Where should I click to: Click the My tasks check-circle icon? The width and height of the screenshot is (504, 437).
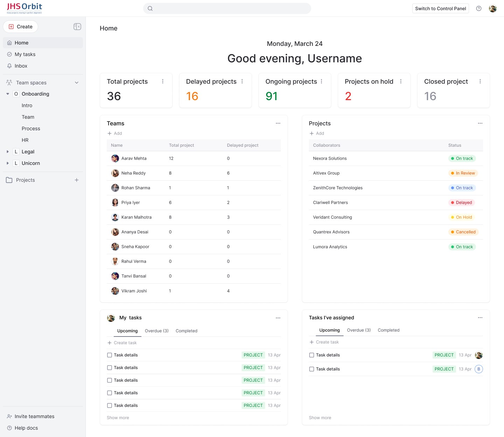(x=9, y=54)
